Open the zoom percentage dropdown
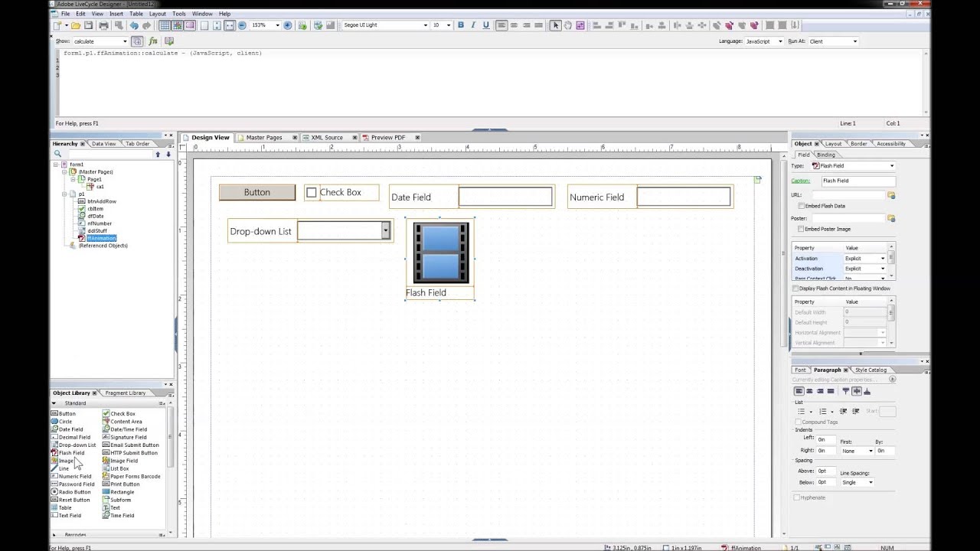The height and width of the screenshot is (551, 980). point(276,25)
